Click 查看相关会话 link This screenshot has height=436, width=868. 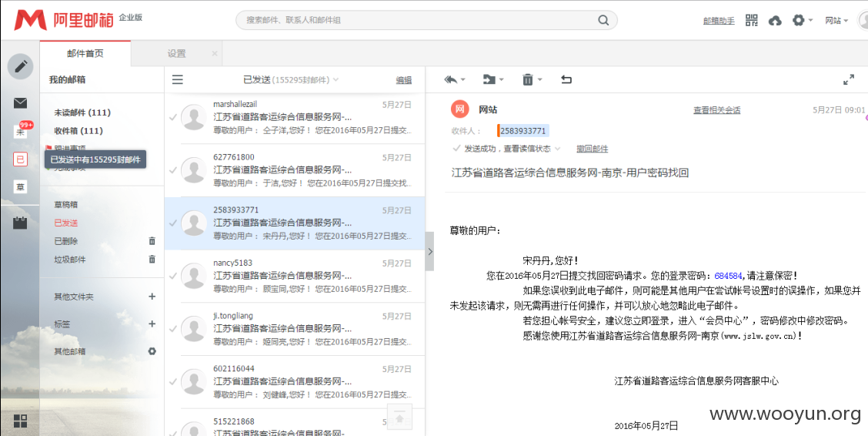pyautogui.click(x=717, y=109)
